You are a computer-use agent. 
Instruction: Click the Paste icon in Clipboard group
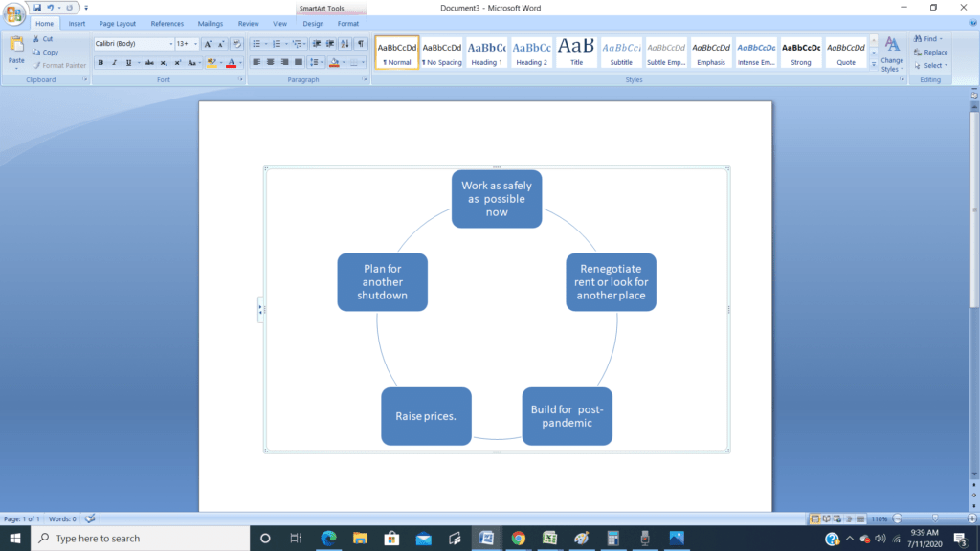click(x=16, y=46)
